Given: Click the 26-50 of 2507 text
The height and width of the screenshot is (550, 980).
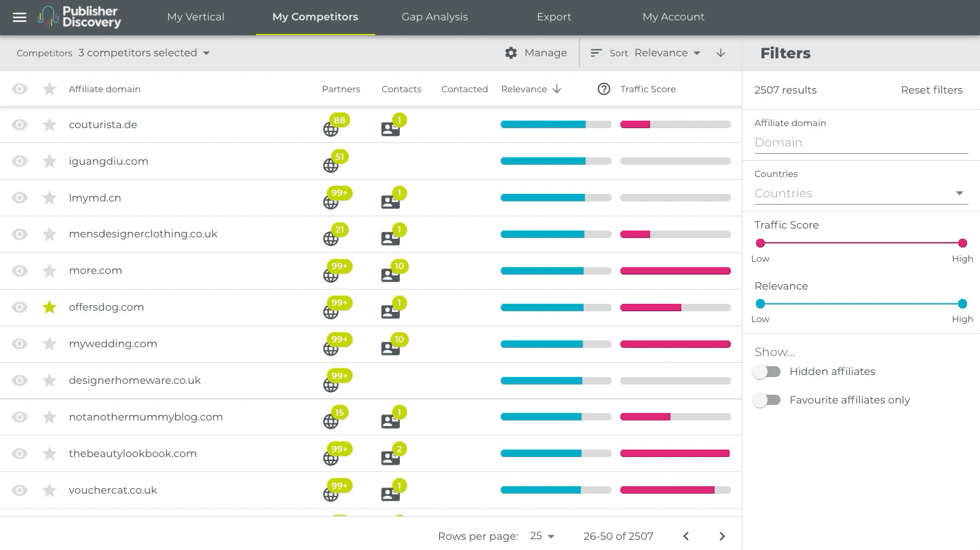Looking at the screenshot, I should (x=618, y=536).
